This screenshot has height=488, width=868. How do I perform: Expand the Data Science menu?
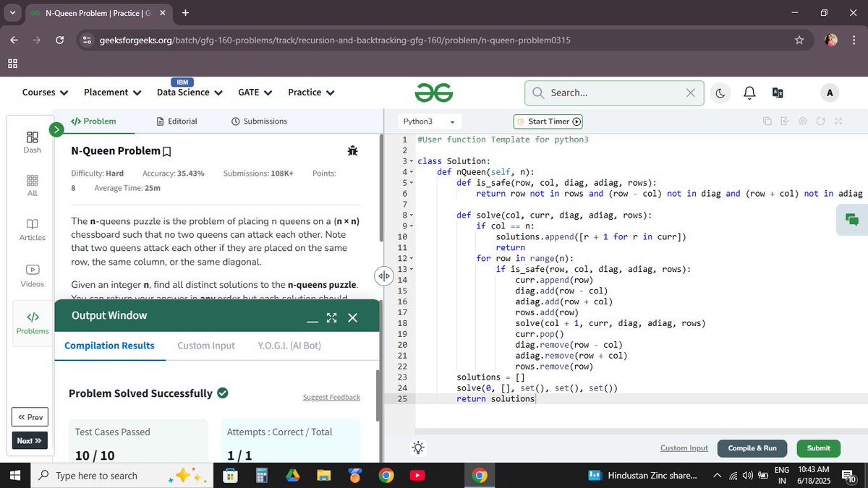click(x=190, y=93)
